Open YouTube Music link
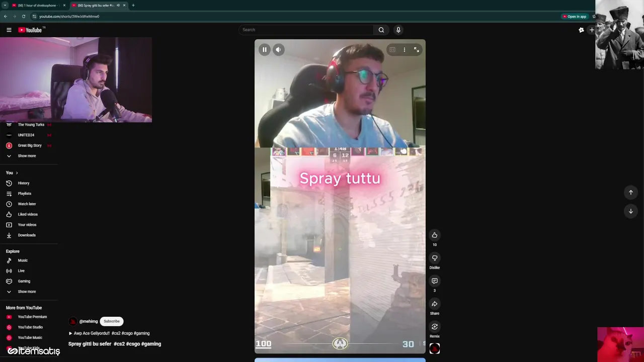 pos(29,338)
